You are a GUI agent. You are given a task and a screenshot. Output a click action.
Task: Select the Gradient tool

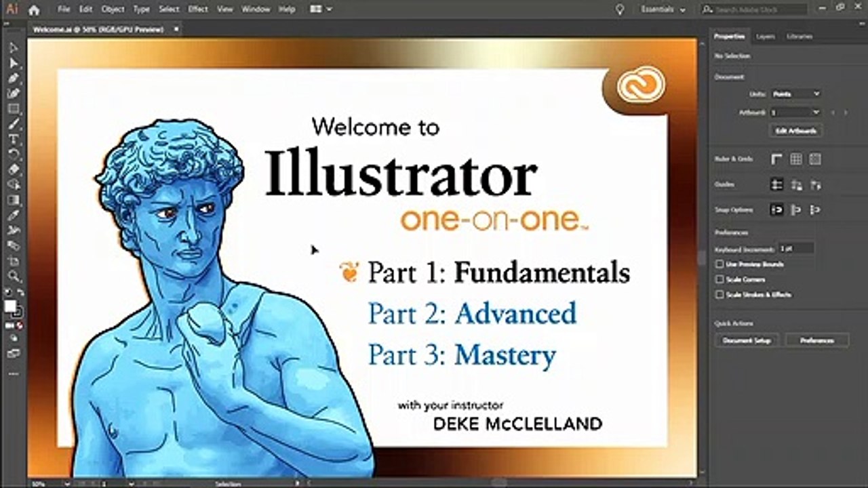[13, 200]
